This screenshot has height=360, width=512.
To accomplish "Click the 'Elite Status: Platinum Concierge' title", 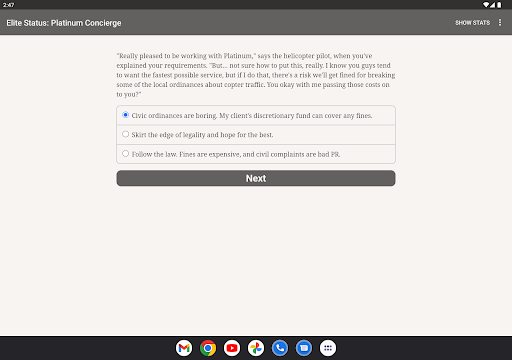I will pyautogui.click(x=64, y=23).
